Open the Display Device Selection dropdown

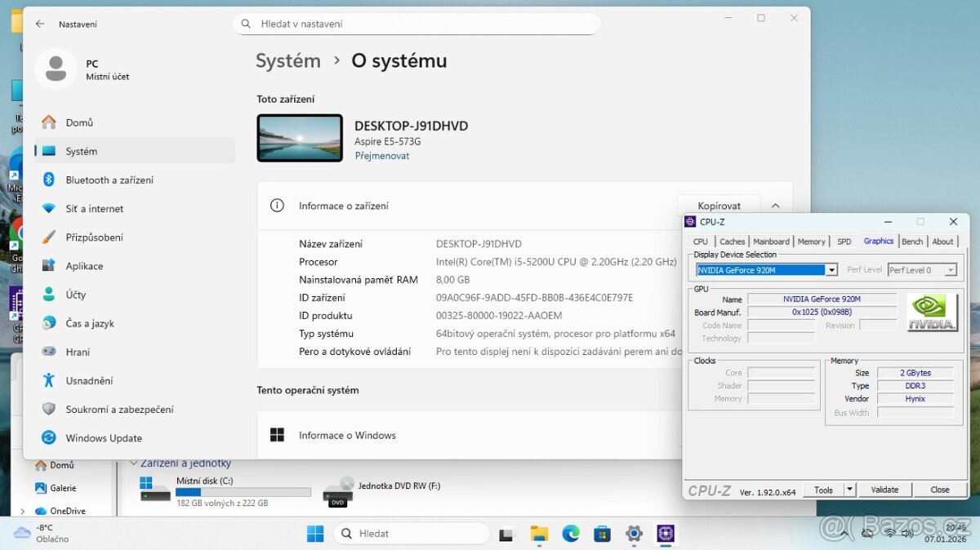coord(832,269)
